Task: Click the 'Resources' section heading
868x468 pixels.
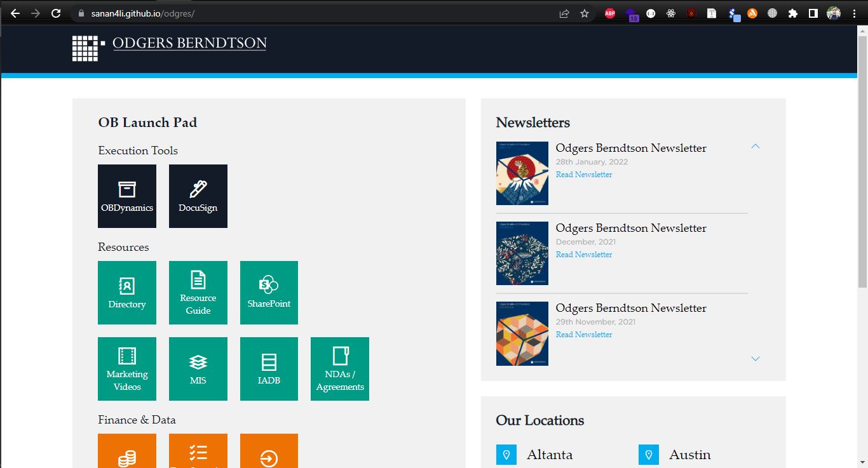Action: click(x=123, y=247)
